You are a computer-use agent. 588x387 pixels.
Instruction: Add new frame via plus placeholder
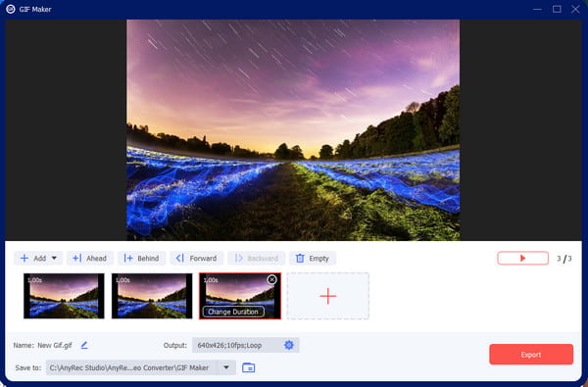(x=328, y=296)
